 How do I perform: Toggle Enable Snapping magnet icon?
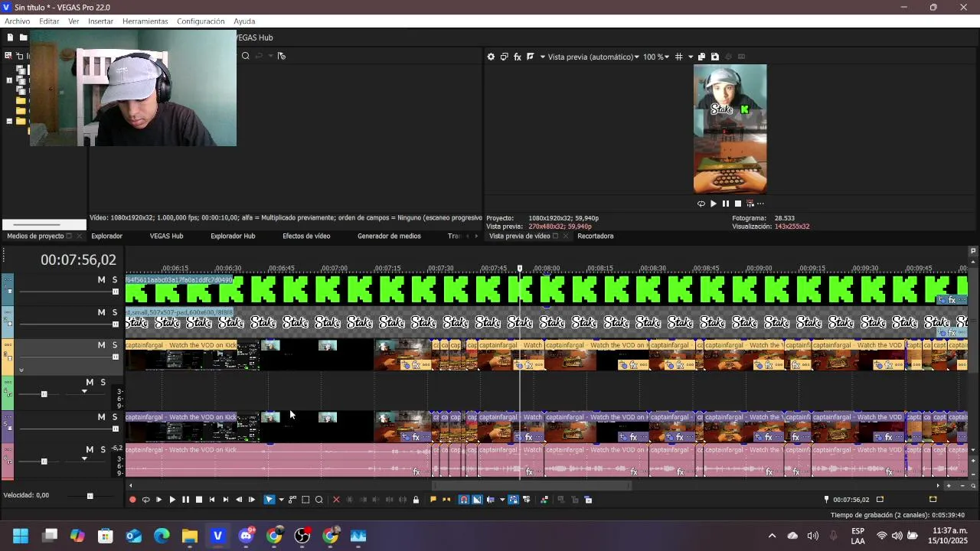click(464, 500)
